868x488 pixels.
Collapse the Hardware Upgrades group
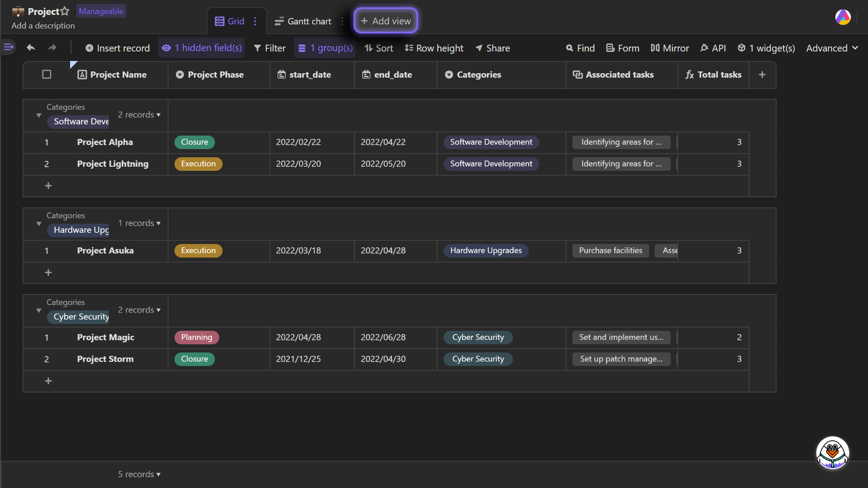39,224
